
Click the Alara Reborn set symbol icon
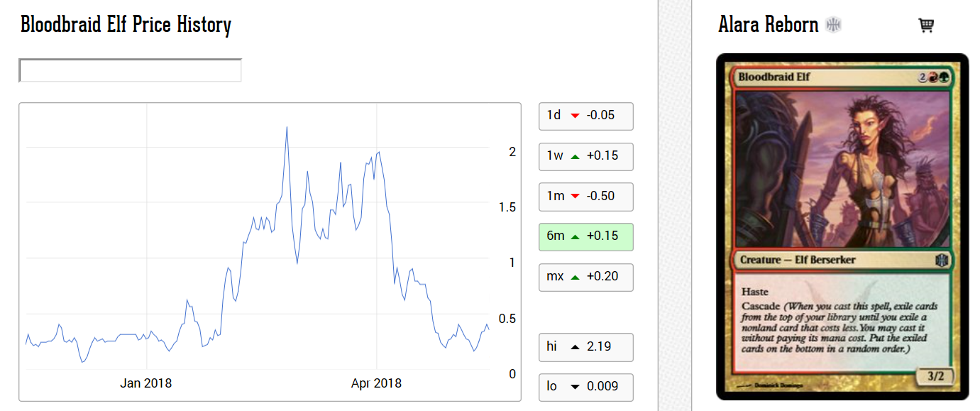(x=833, y=26)
